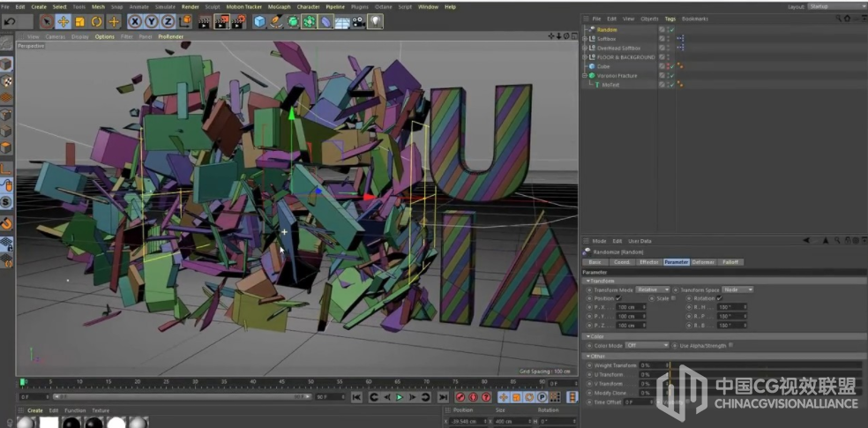The width and height of the screenshot is (868, 428).
Task: Click the Weight Transform slider
Action: click(765, 365)
